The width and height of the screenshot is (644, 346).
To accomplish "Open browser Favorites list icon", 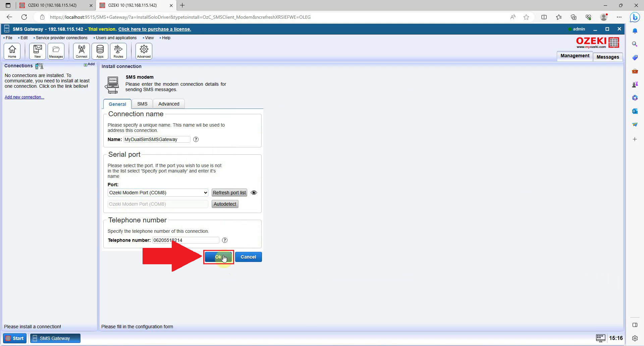I will click(559, 17).
